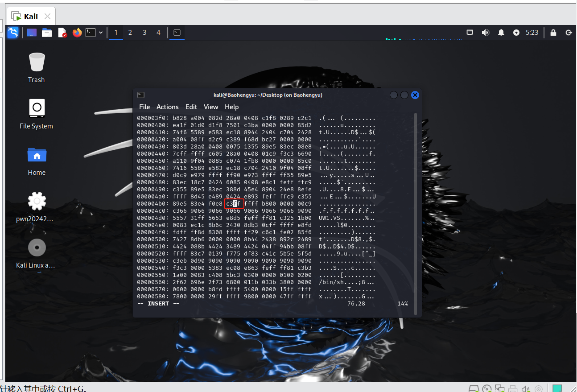Click the VM printer status icon
This screenshot has height=392, width=577.
pyautogui.click(x=513, y=389)
